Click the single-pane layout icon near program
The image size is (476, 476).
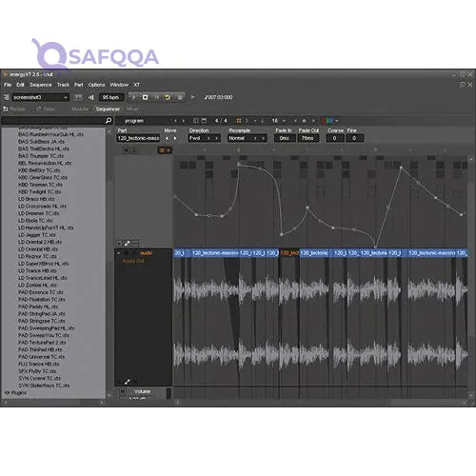[x=196, y=121]
